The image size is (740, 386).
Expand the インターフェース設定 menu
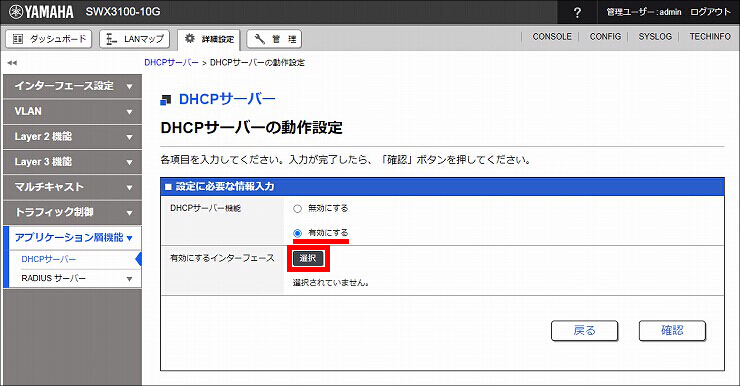[72, 86]
